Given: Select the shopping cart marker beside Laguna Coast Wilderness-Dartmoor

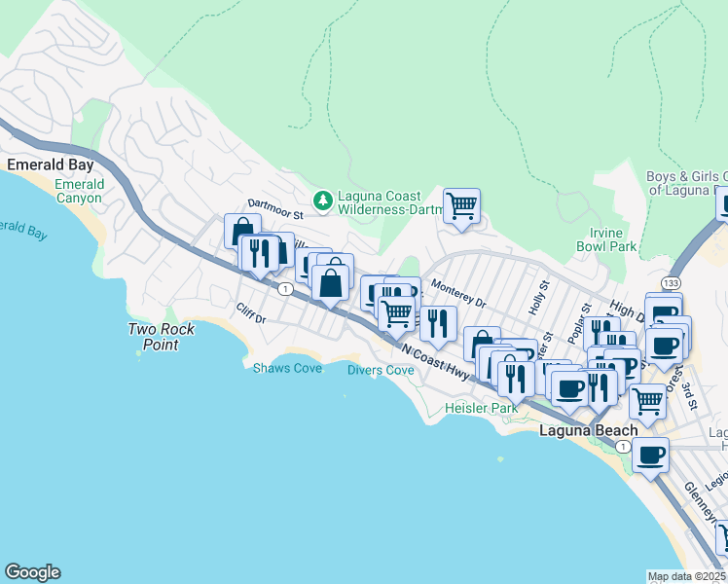Looking at the screenshot, I should point(461,207).
